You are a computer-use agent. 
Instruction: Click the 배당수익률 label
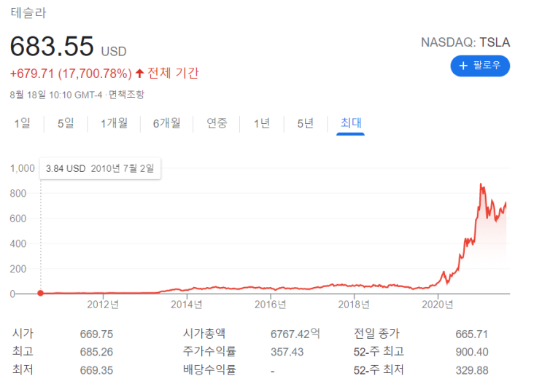click(x=209, y=369)
